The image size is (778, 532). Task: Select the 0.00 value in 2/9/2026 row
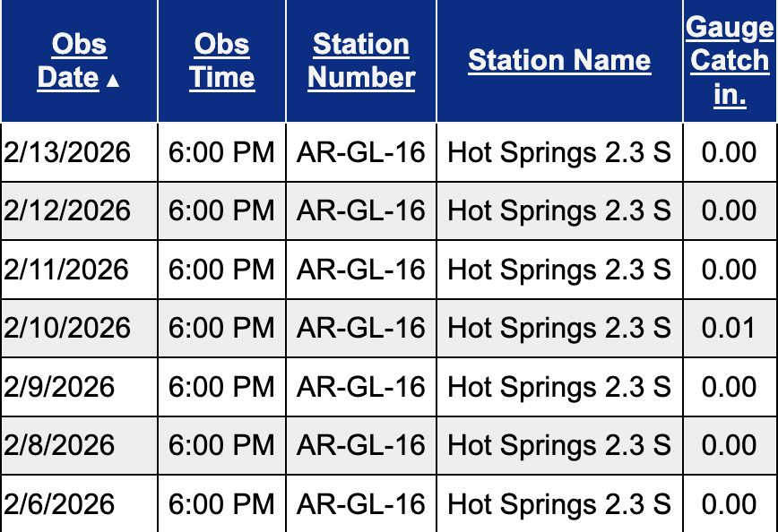coord(729,387)
